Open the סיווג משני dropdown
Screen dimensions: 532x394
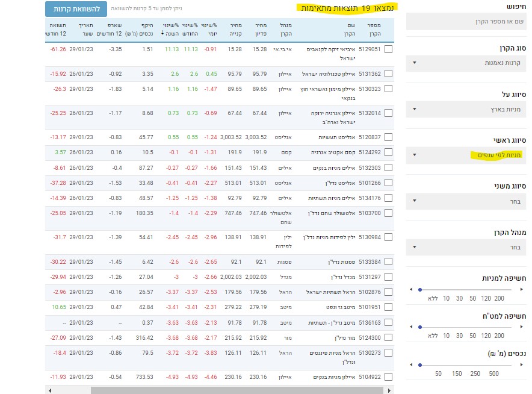coord(466,201)
